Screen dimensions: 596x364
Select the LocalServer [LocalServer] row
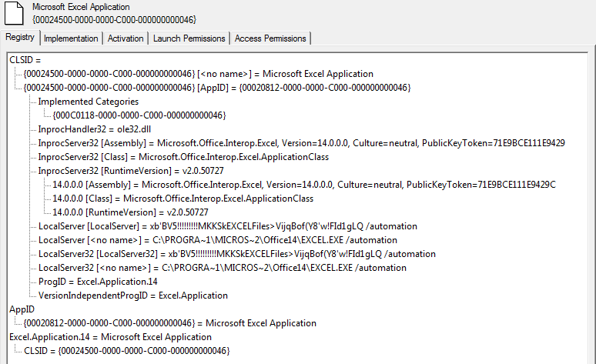[228, 226]
